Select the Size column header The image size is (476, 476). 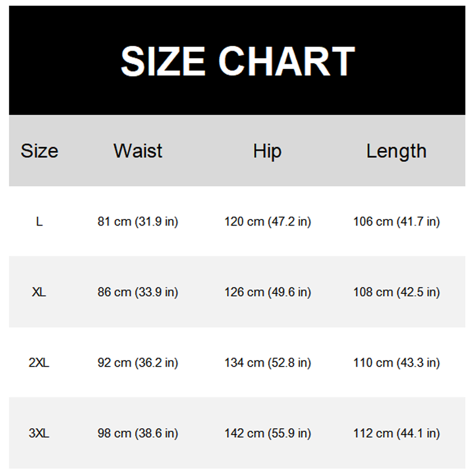pos(39,151)
